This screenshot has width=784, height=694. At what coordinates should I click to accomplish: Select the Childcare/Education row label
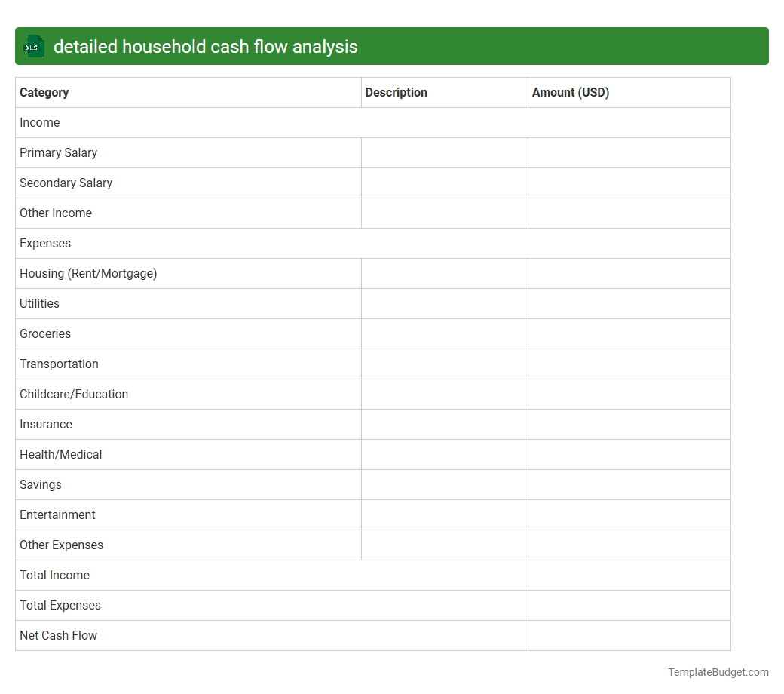click(x=73, y=394)
